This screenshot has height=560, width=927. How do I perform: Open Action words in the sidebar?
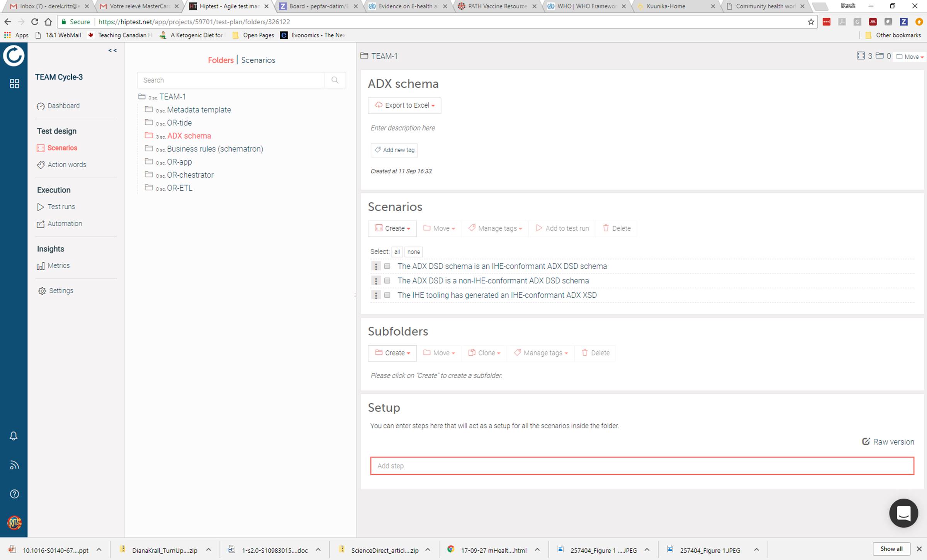pyautogui.click(x=61, y=165)
